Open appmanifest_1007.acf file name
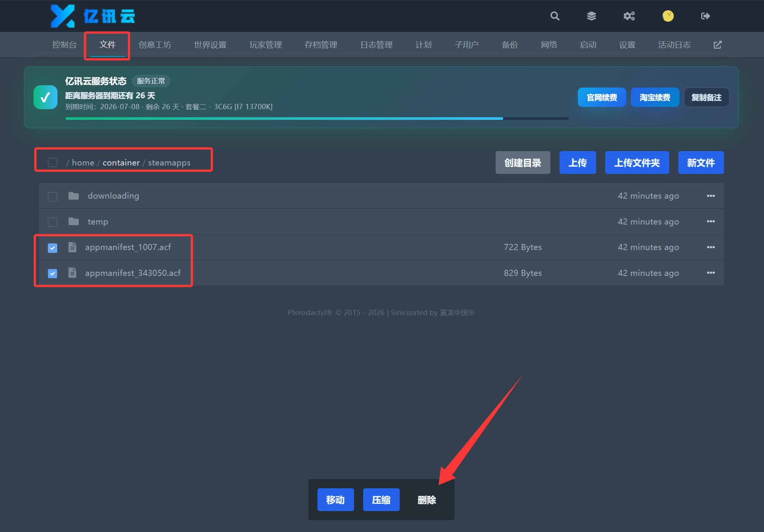 128,247
